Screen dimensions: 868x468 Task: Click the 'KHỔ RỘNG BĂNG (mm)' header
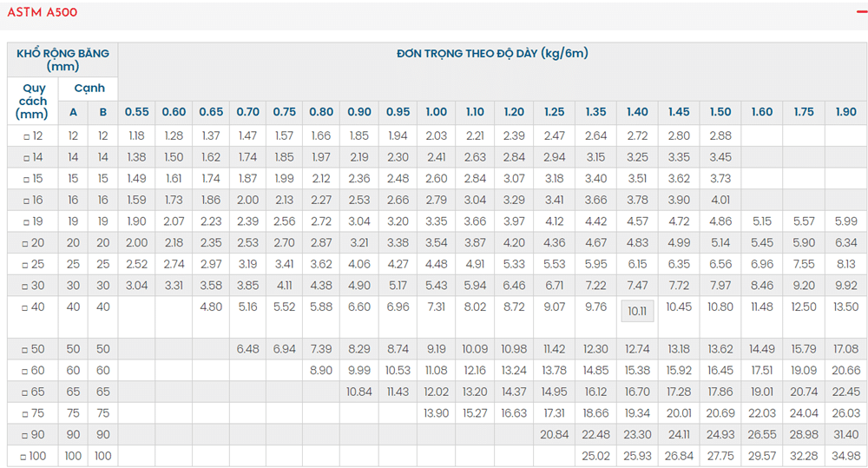tap(62, 60)
